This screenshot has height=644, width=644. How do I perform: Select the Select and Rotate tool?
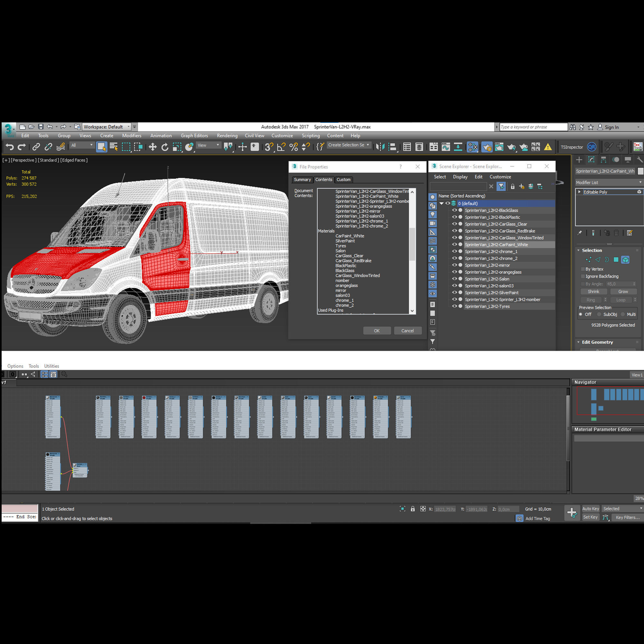pos(165,147)
